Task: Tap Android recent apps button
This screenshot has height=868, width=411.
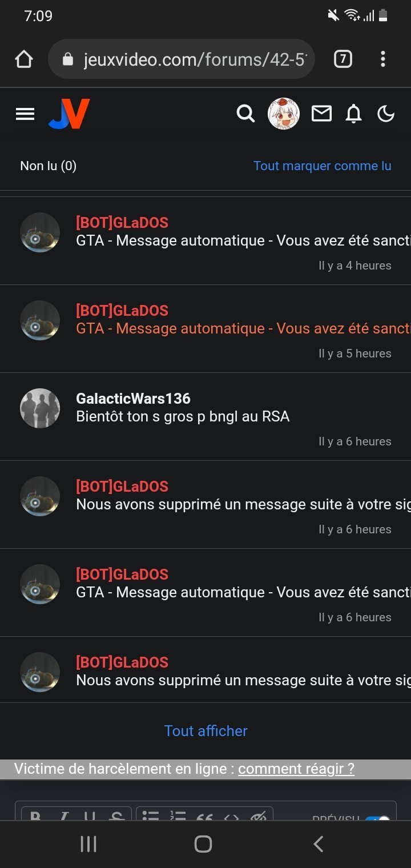Action: (x=88, y=844)
